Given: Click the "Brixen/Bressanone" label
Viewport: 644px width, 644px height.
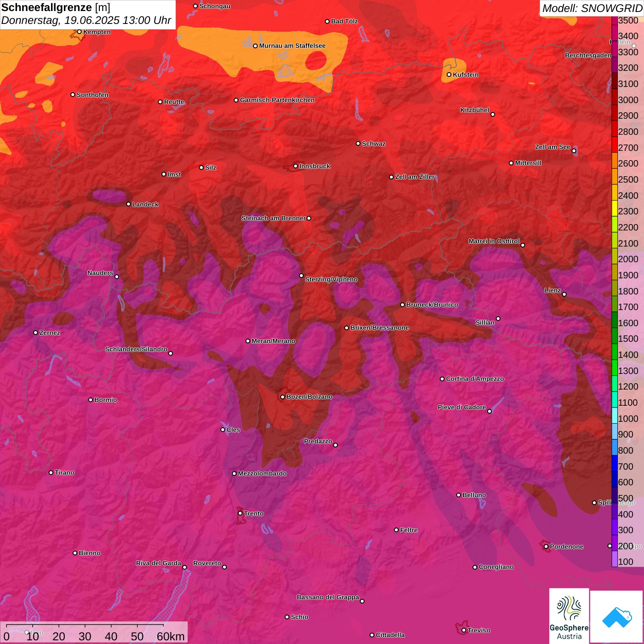Looking at the screenshot, I should pyautogui.click(x=379, y=328).
